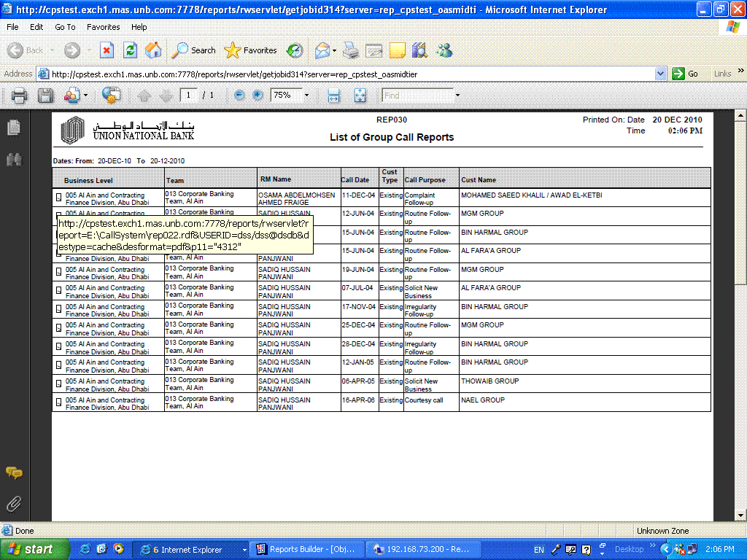Open the Pages panel in left sidebar

coord(13,128)
